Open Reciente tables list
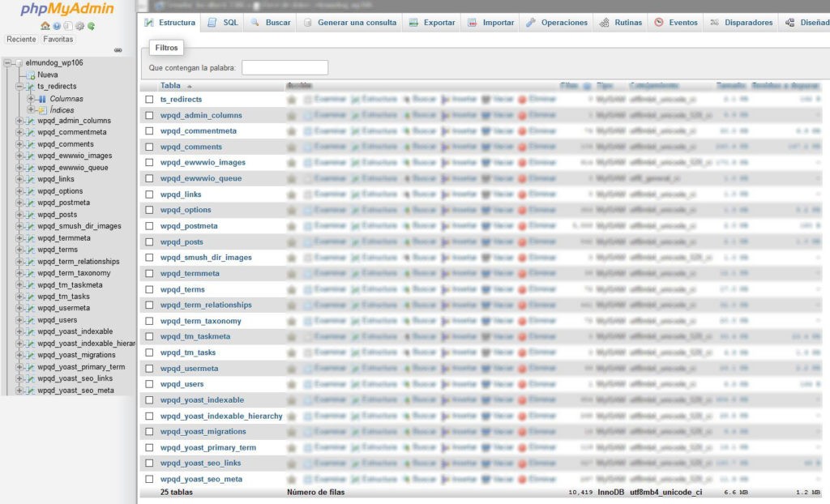The width and height of the screenshot is (830, 504). tap(21, 39)
